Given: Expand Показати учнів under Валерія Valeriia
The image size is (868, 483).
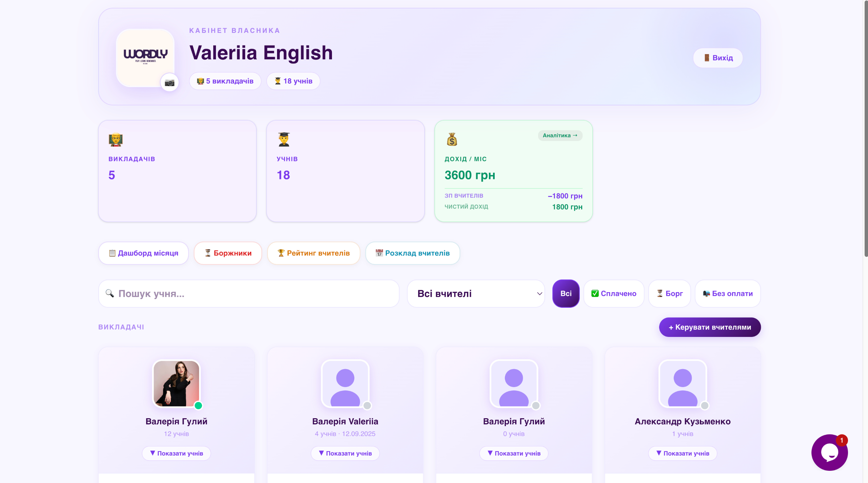Looking at the screenshot, I should [345, 453].
